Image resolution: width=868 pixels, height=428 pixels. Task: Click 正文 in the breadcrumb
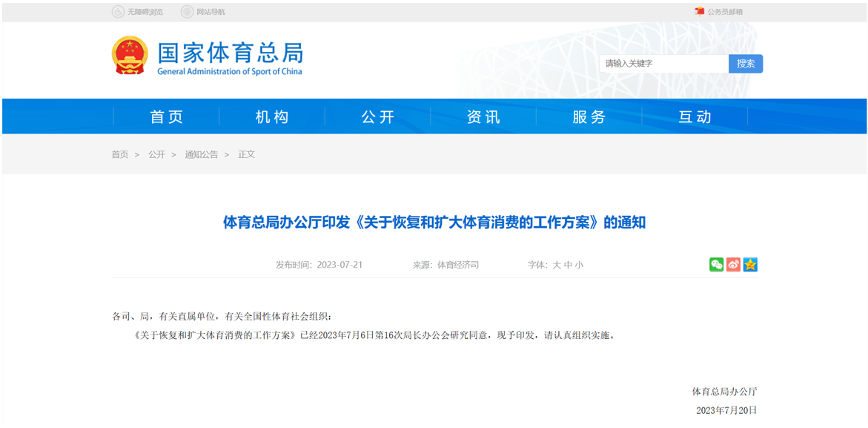[x=247, y=154]
